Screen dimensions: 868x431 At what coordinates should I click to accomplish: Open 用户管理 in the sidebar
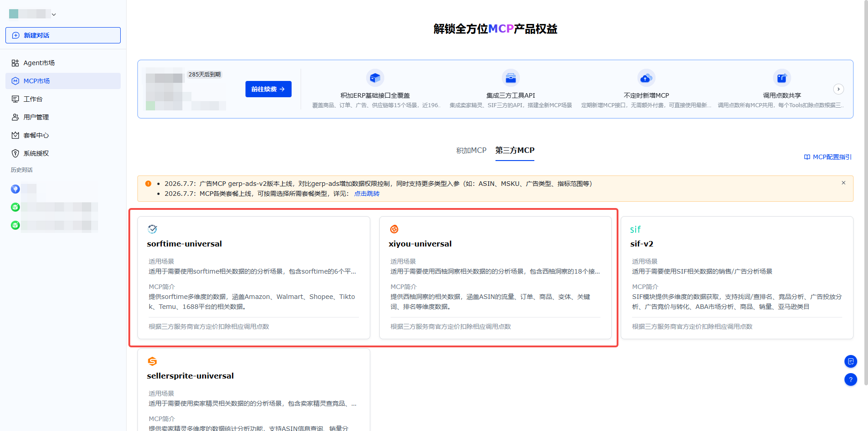tap(63, 117)
